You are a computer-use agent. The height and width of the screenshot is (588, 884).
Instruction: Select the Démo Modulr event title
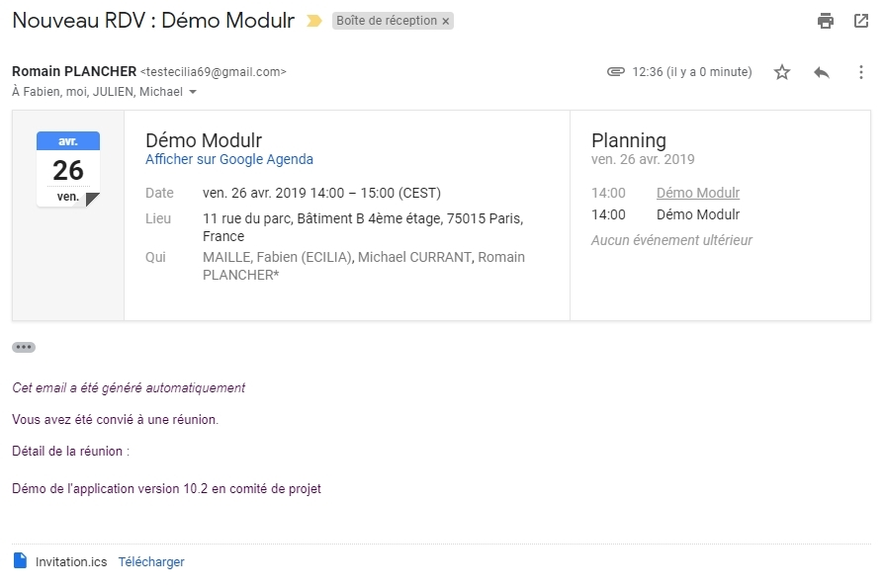(204, 140)
